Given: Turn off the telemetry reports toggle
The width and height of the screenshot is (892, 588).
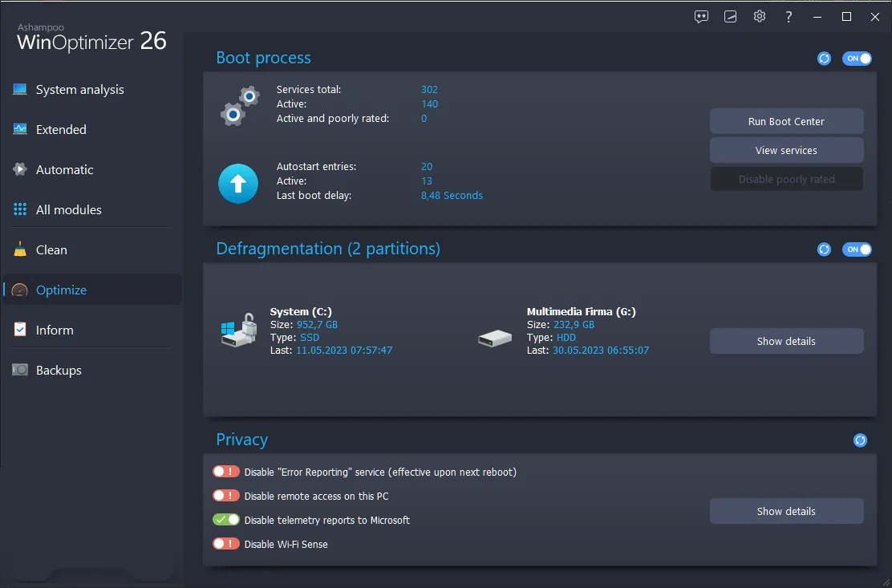Looking at the screenshot, I should 225,519.
